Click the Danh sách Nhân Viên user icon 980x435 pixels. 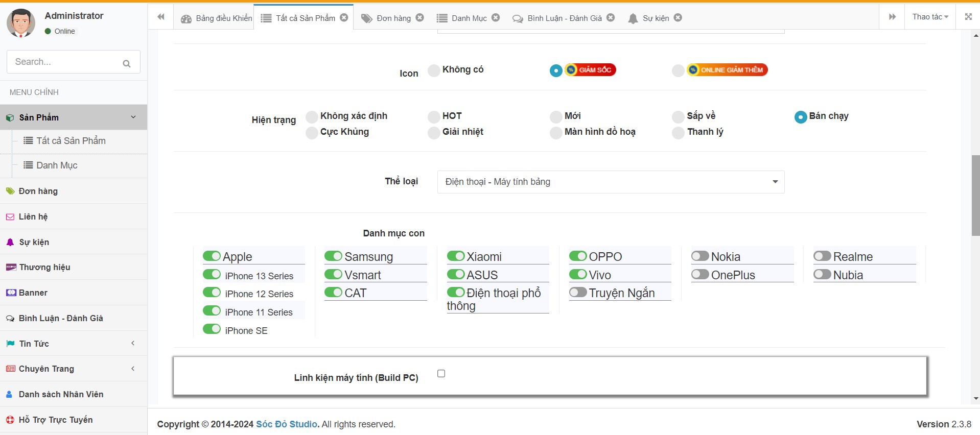(9, 394)
